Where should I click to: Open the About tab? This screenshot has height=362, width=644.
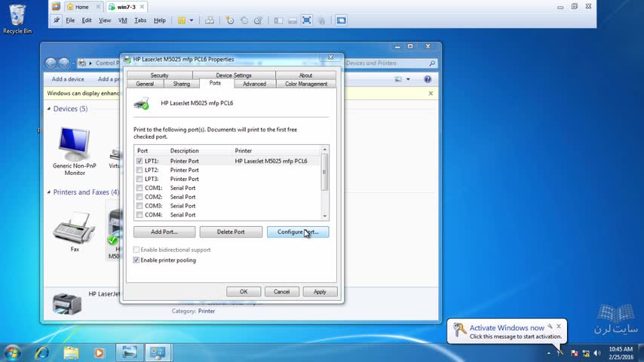click(305, 75)
